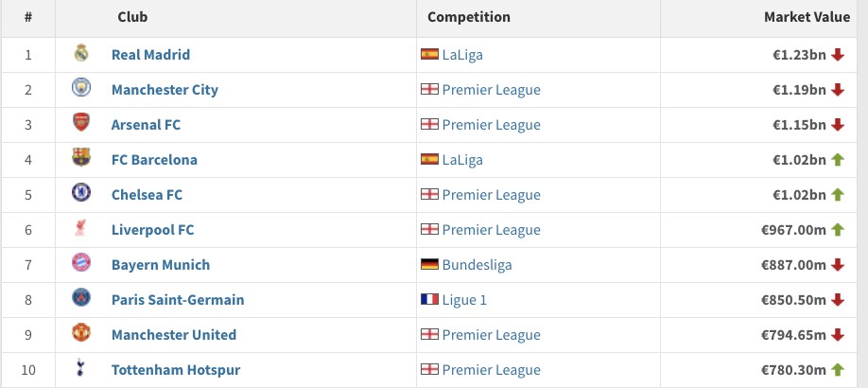
Task: Click the Tottenham Hotspur club crest
Action: click(80, 369)
